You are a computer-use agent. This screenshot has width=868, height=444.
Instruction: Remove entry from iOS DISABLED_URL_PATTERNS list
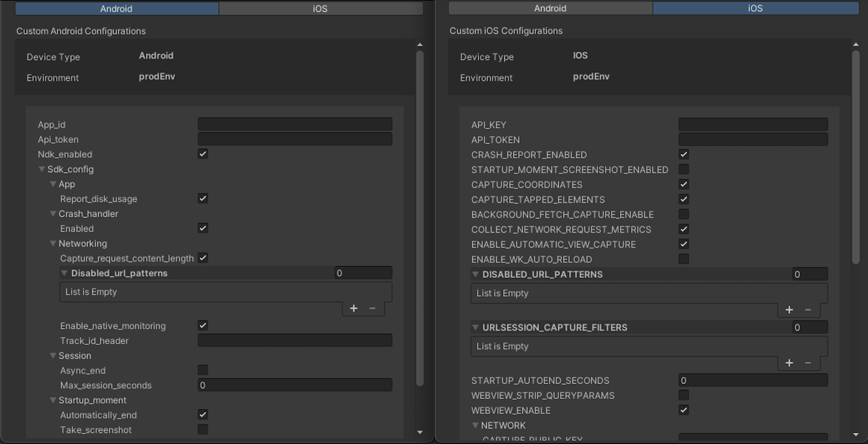[808, 310]
